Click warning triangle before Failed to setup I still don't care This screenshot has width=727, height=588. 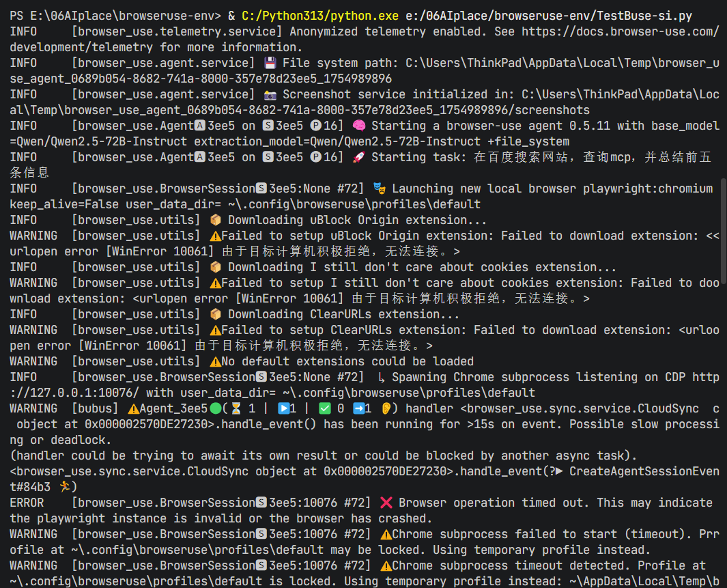point(216,283)
